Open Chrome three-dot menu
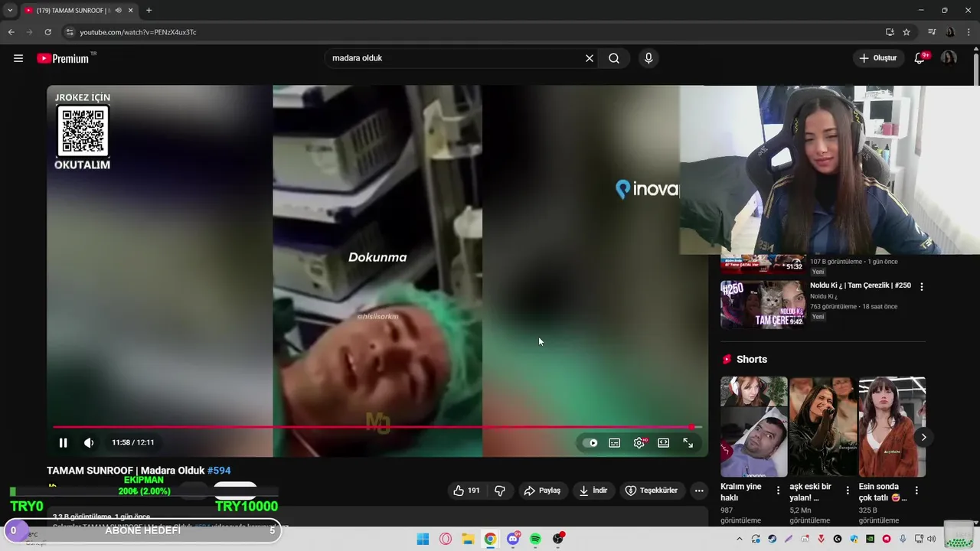 coord(969,32)
